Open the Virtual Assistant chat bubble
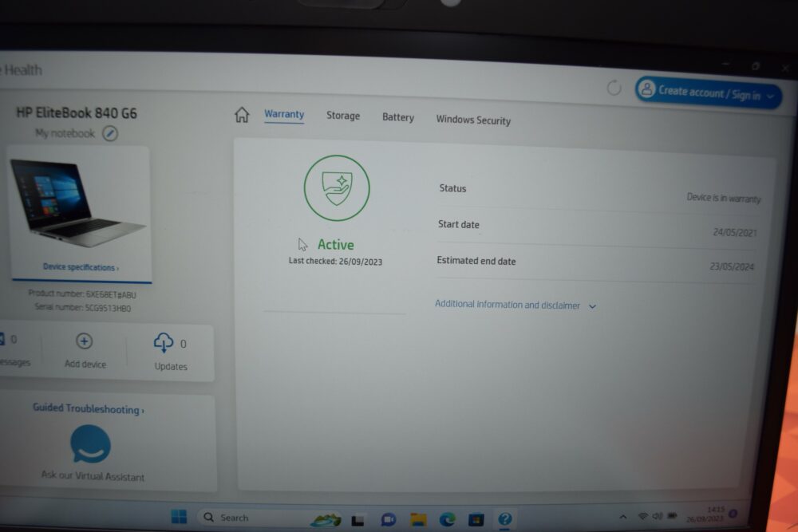This screenshot has width=798, height=532. tap(90, 444)
